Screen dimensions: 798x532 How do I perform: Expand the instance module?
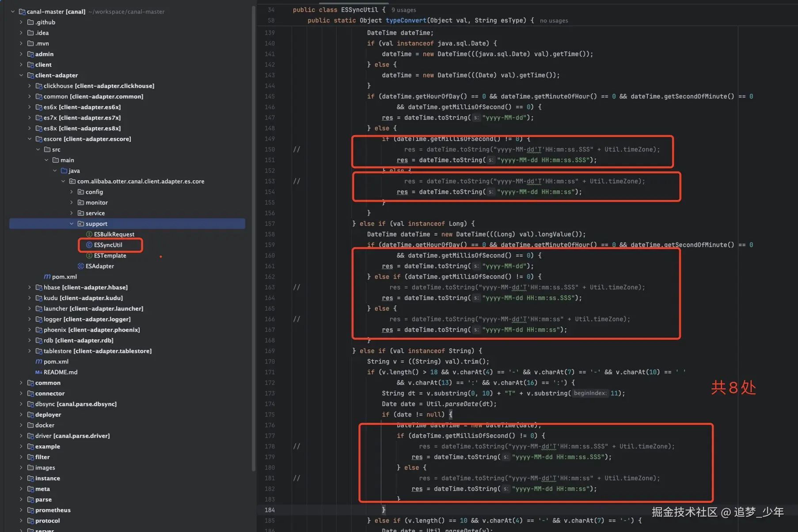[x=21, y=478]
